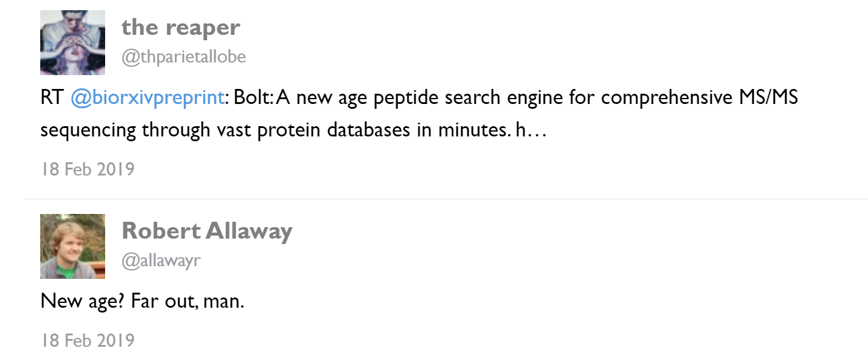Open the @allawayr handle
This screenshot has height=360, width=868.
click(x=160, y=260)
